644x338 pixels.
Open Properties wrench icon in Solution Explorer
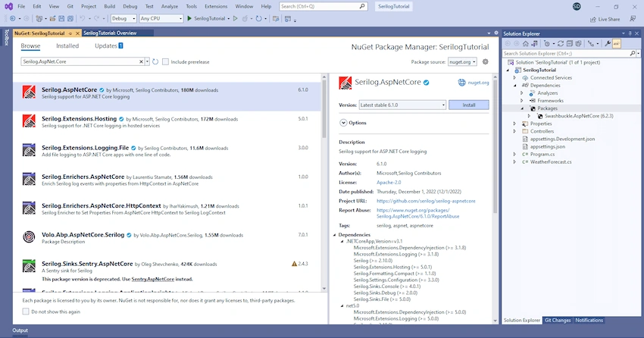(x=608, y=43)
